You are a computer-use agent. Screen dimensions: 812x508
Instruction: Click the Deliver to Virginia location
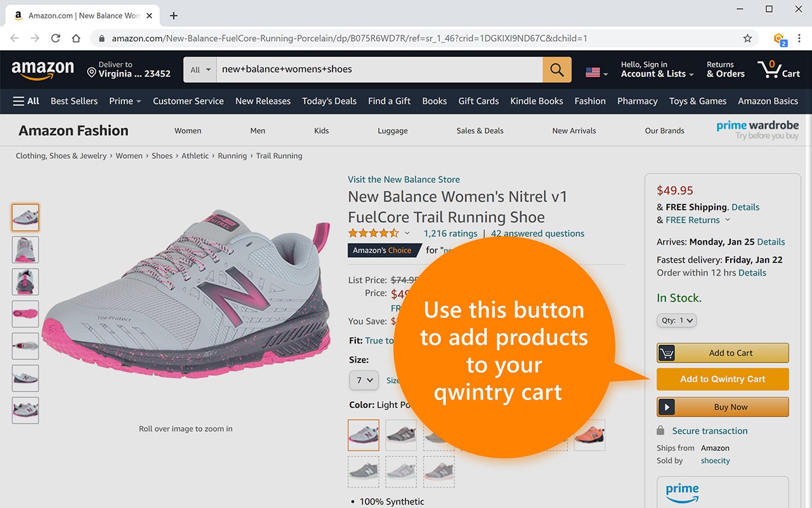click(x=129, y=69)
